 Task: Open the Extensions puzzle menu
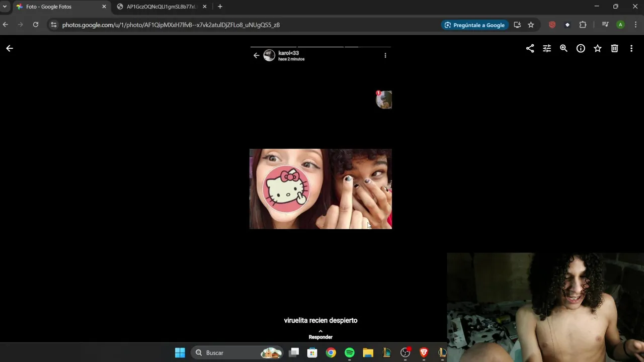point(583,25)
